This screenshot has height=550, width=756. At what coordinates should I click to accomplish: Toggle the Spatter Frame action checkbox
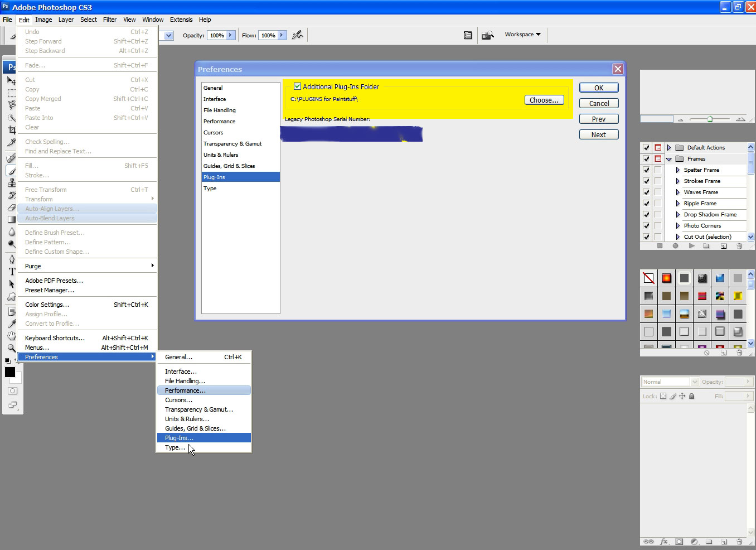point(646,170)
